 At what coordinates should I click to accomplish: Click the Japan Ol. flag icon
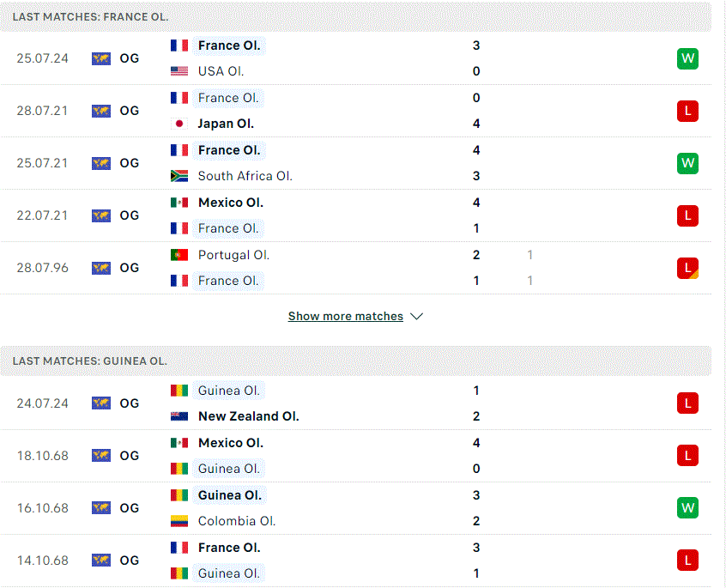tap(179, 124)
